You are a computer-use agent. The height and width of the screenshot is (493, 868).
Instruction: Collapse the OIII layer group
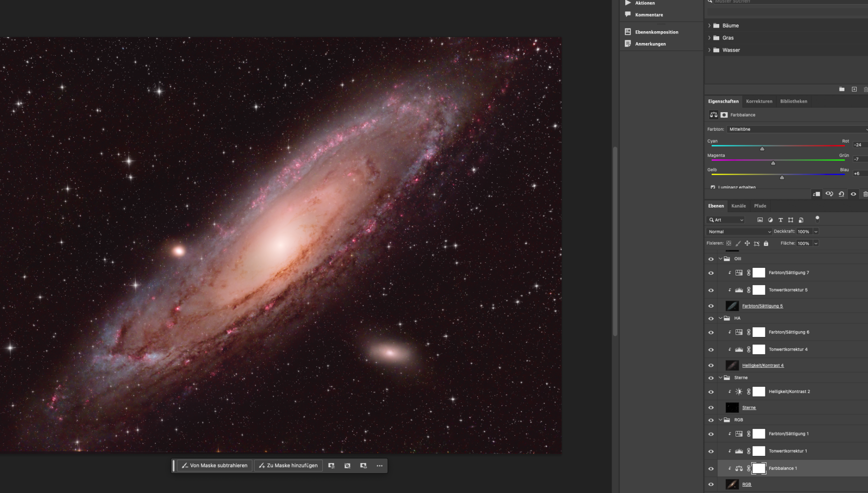(720, 259)
